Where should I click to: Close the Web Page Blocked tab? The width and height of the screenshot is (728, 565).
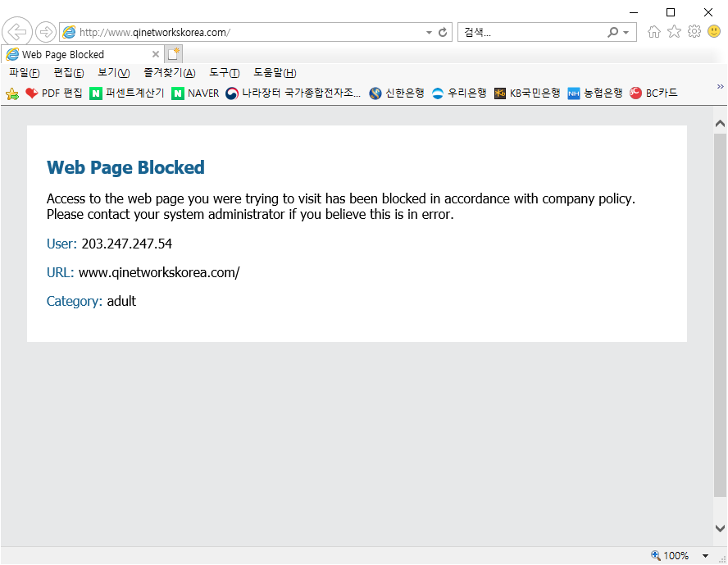click(156, 54)
